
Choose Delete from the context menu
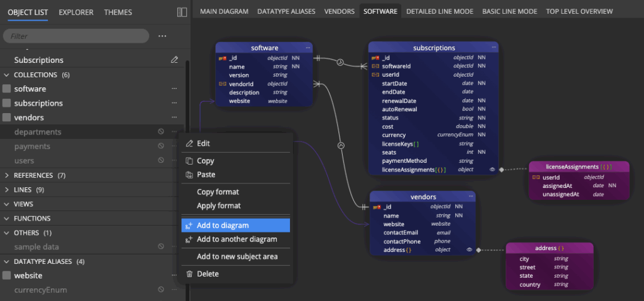208,274
